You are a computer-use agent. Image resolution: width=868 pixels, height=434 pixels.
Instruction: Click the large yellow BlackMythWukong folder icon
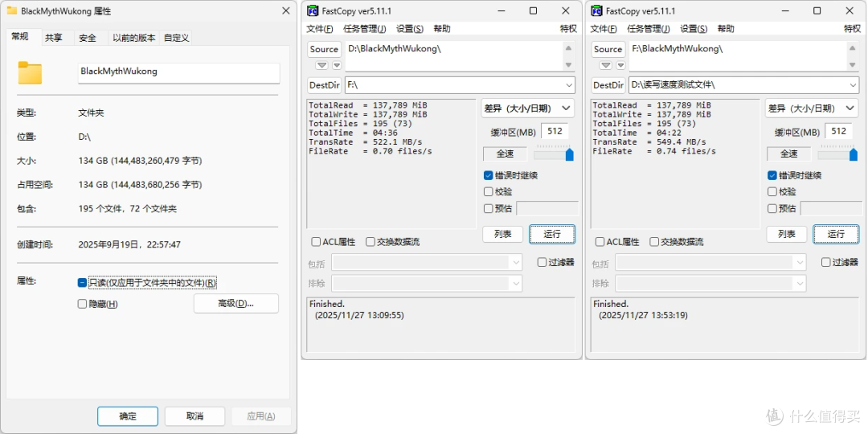(x=30, y=72)
